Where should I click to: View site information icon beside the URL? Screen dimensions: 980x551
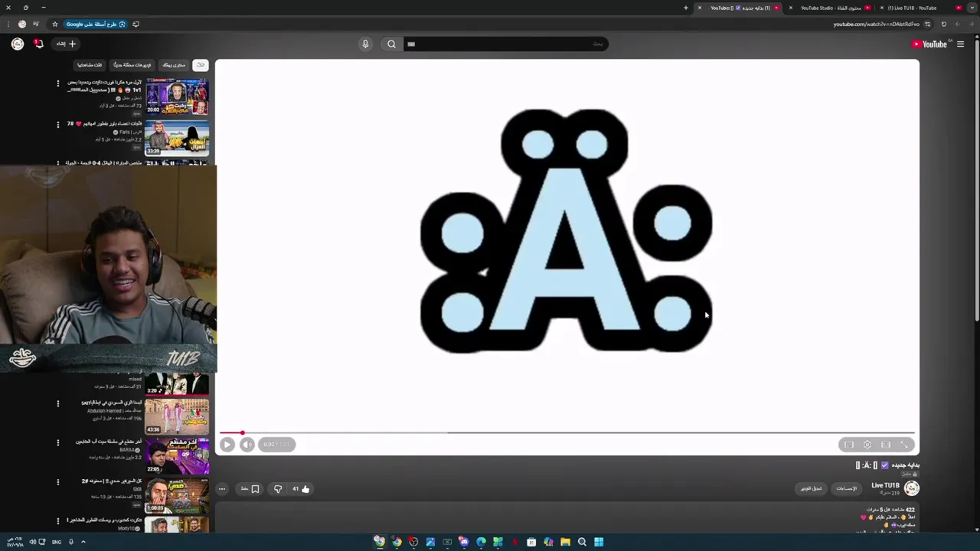pyautogui.click(x=927, y=24)
